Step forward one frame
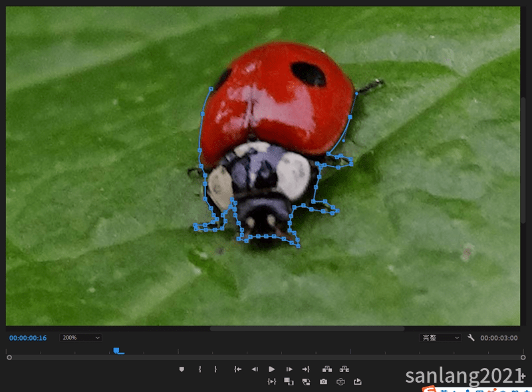Screen dimensions: 532x392 [289, 369]
